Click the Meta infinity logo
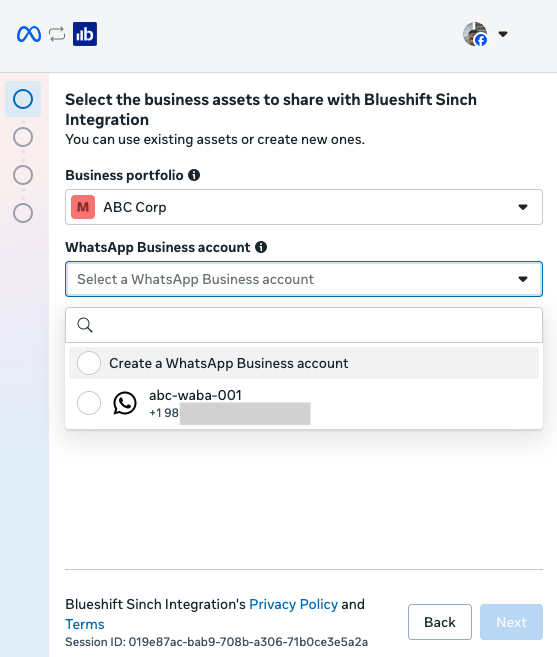The width and height of the screenshot is (557, 657). tap(29, 34)
